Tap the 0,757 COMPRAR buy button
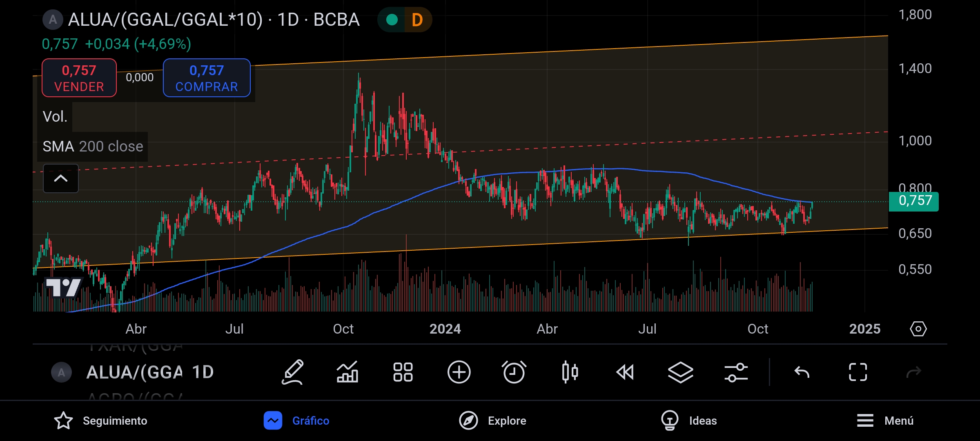The image size is (980, 441). [207, 78]
